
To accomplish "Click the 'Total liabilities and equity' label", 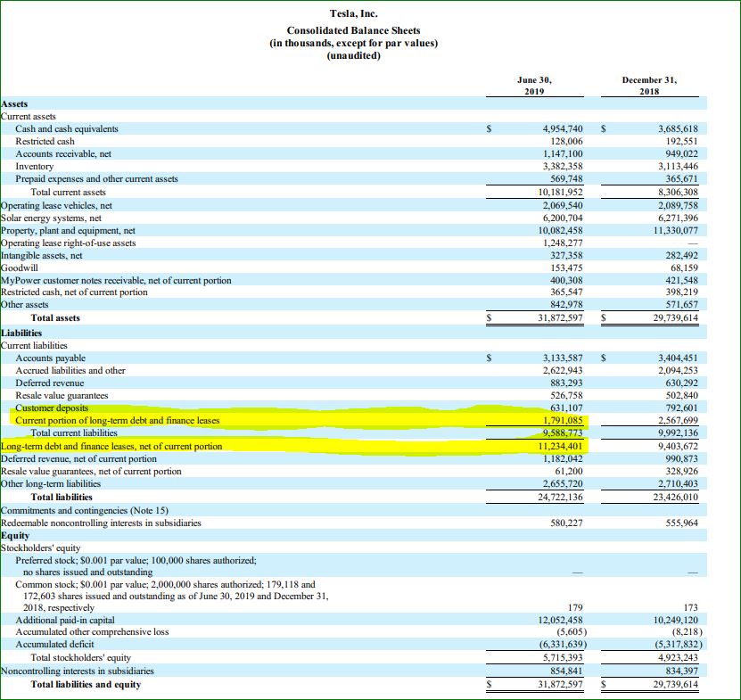I will (86, 685).
